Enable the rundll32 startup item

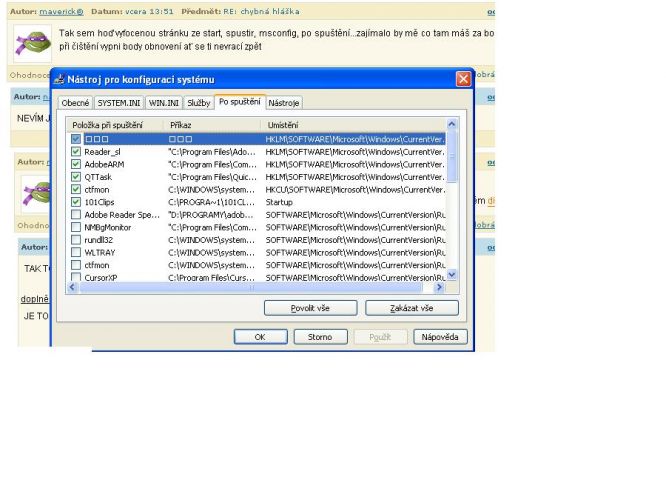76,240
